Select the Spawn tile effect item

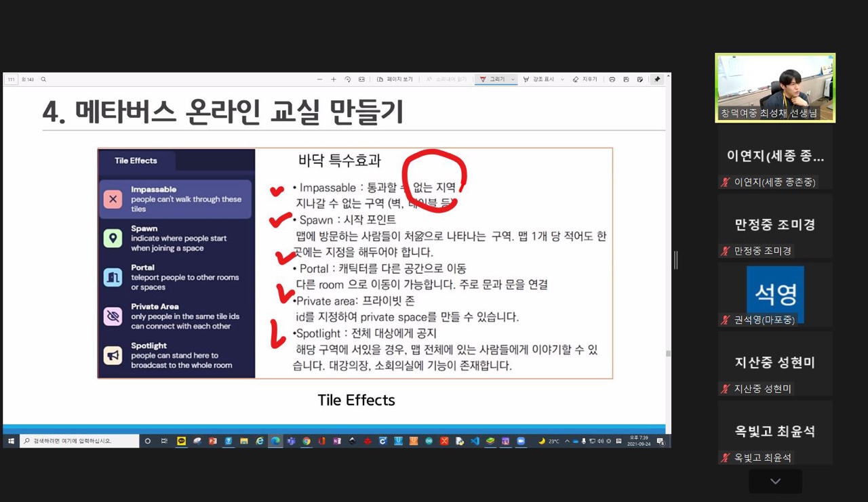[x=176, y=238]
